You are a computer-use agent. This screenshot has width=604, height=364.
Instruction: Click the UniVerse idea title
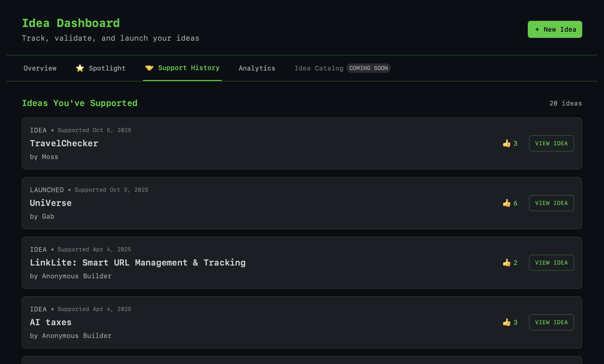pos(51,203)
